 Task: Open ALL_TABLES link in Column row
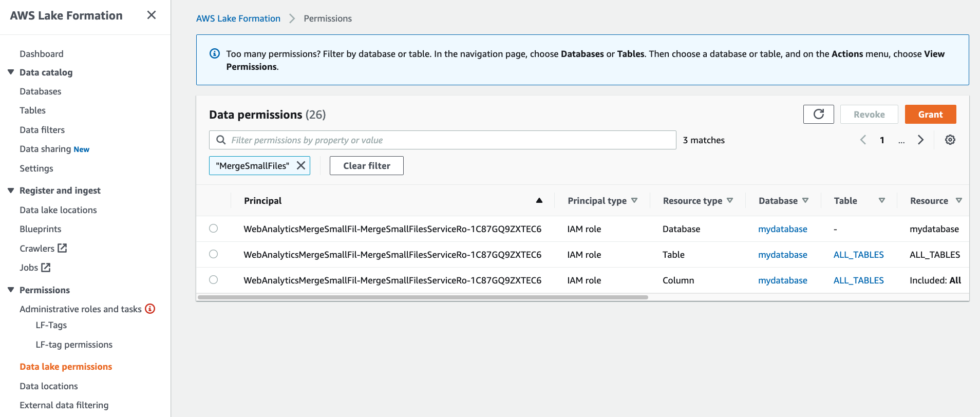(x=859, y=280)
